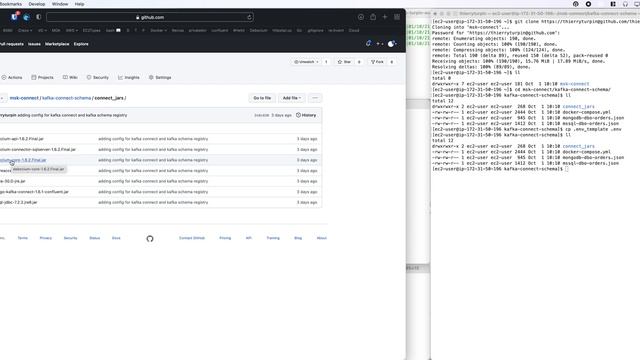This screenshot has height=360, width=640.
Task: Open Pricing link in the footer
Action: (225, 238)
